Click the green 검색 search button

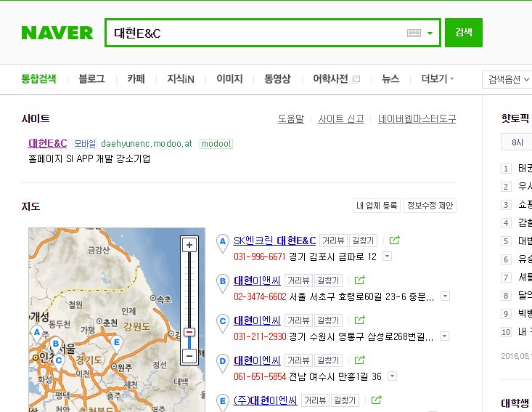[x=464, y=33]
